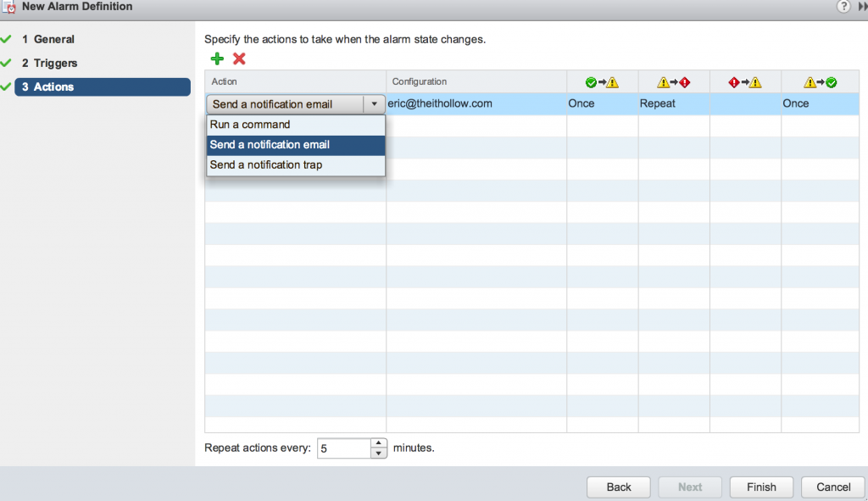Decrease repeat minutes with down stepper arrow
The width and height of the screenshot is (868, 501).
pos(379,454)
